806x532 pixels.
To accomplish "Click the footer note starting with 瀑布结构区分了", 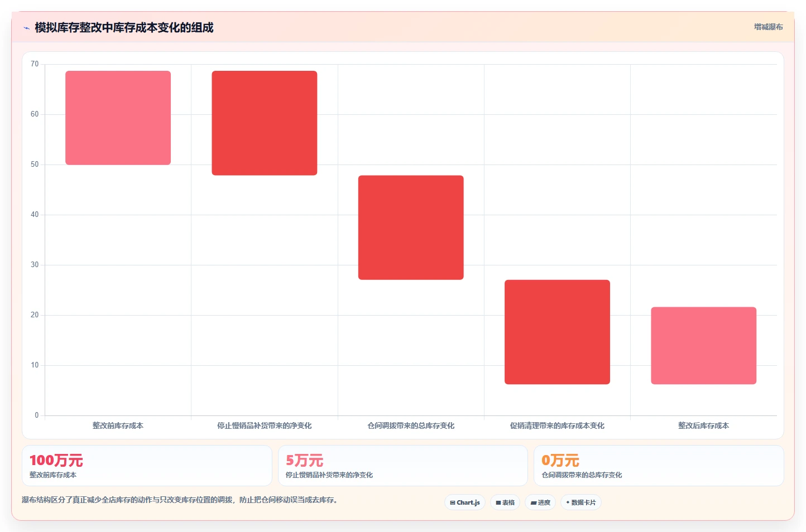I will (x=179, y=500).
